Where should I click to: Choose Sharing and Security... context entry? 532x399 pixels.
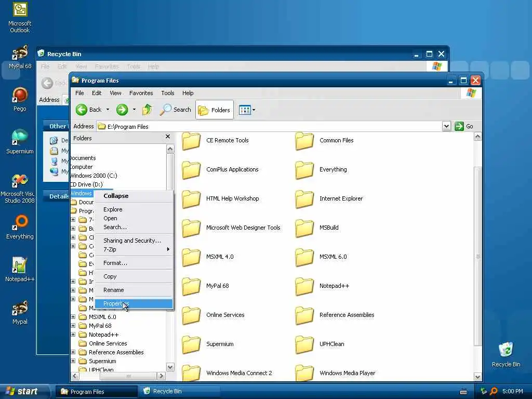[x=134, y=241]
